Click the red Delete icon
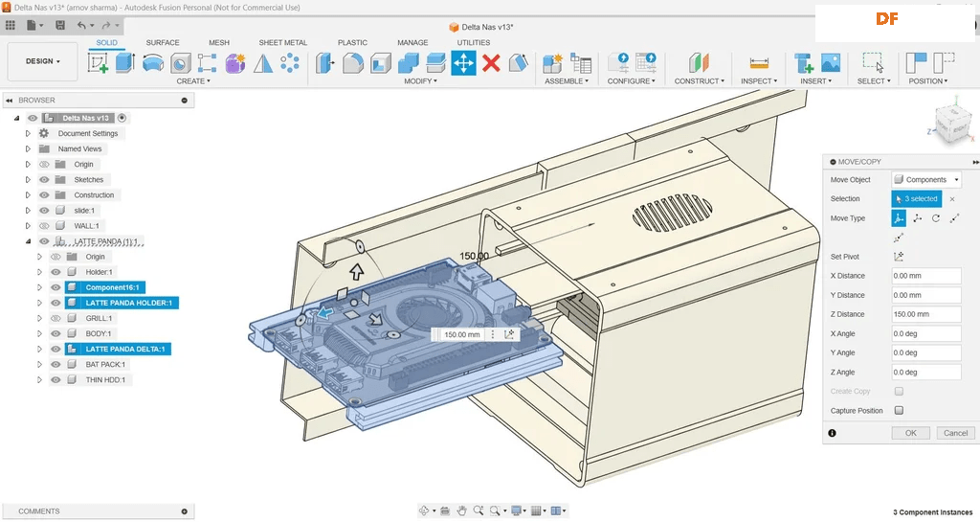 tap(491, 63)
